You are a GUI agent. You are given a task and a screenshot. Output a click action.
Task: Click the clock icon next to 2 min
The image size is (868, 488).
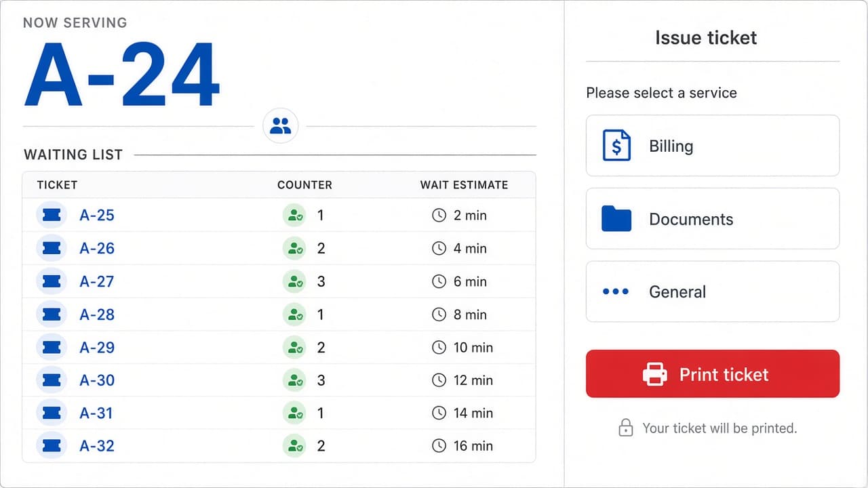(439, 216)
